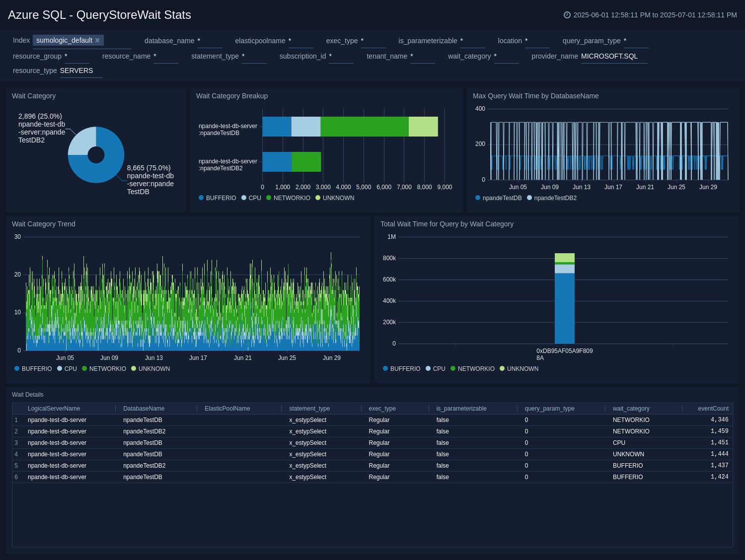The height and width of the screenshot is (560, 745).
Task: Edit the resource_name filter value
Action: click(166, 56)
